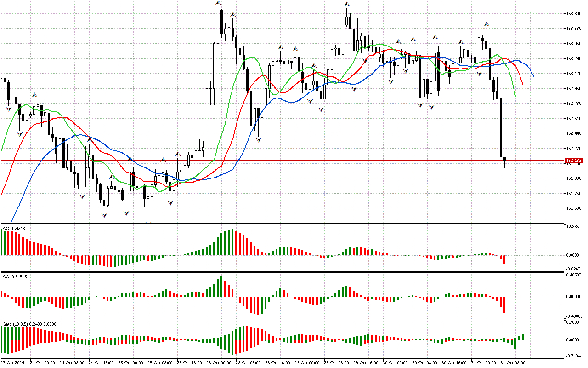Click the AC -0.31545 indicator label

15,276
